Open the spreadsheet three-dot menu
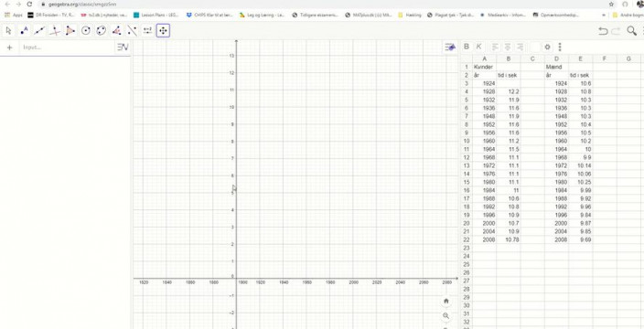644x329 pixels. [x=560, y=47]
